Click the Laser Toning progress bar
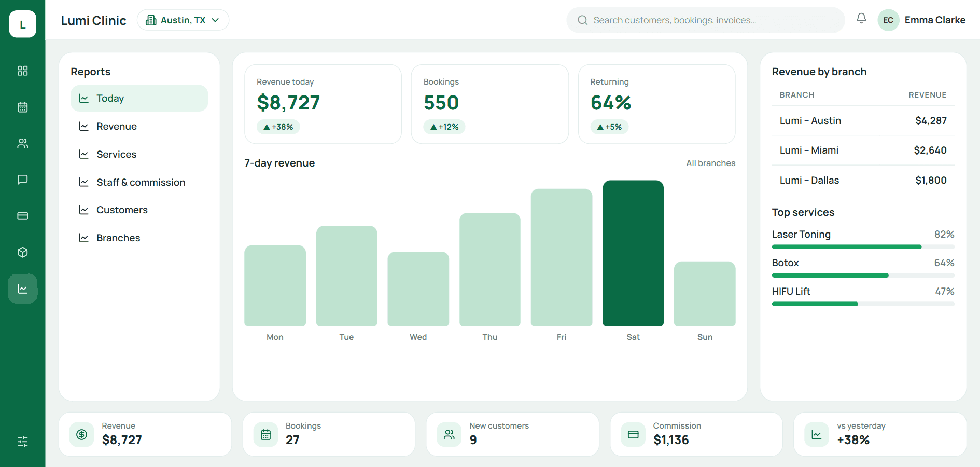This screenshot has width=980, height=467. point(863,247)
